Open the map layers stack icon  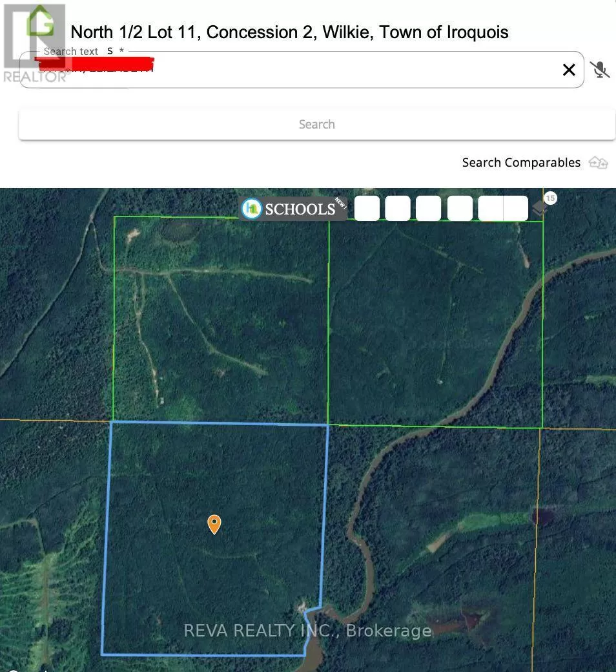pos(539,209)
